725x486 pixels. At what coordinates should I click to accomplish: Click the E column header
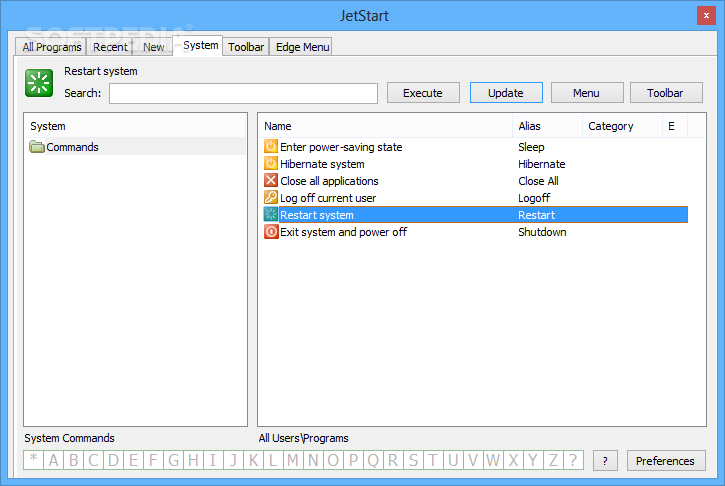(675, 126)
